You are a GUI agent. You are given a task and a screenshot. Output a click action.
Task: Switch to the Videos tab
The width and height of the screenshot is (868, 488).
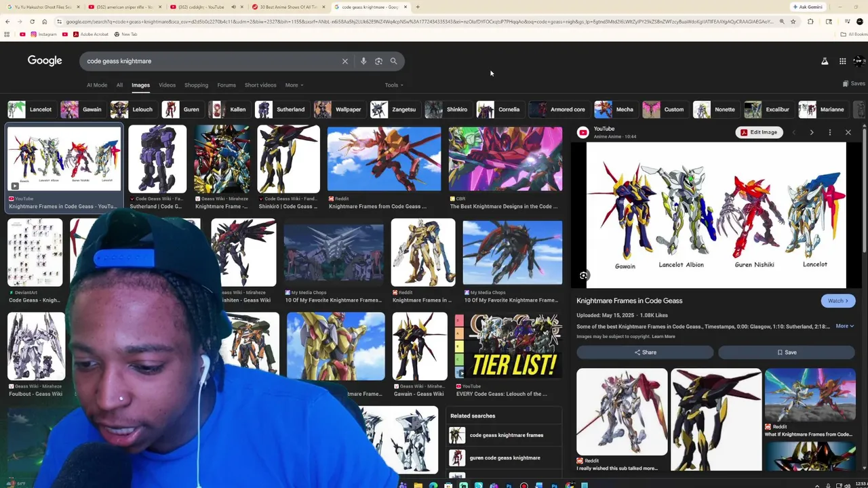[x=167, y=85]
